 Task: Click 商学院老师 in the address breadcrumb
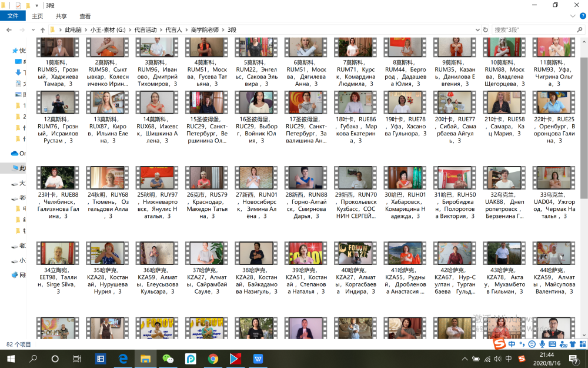tap(205, 29)
